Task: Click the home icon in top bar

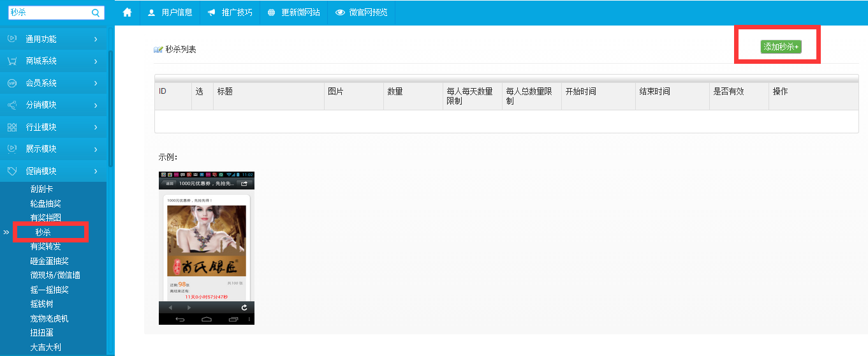Action: pyautogui.click(x=127, y=13)
